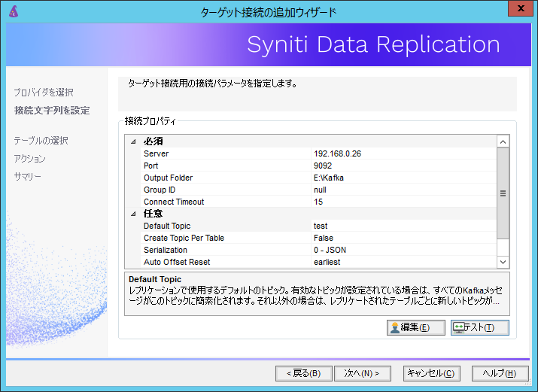Click the Default Topic description heading

[x=155, y=279]
